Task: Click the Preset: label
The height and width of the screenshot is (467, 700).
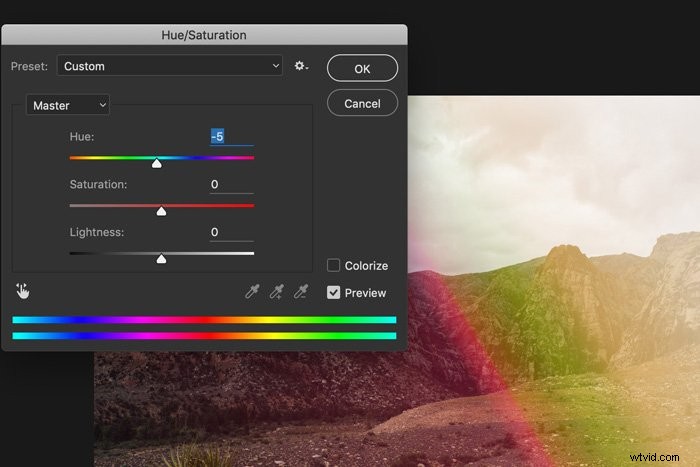Action: click(29, 66)
